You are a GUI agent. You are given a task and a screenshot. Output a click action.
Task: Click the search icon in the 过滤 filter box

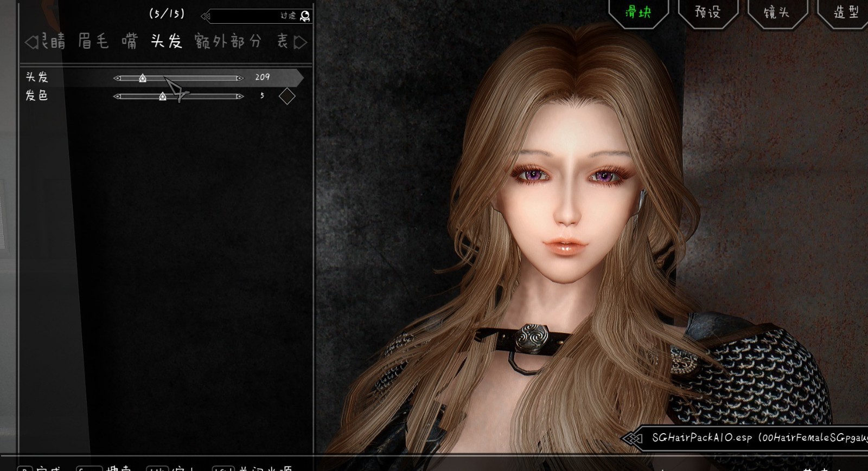point(305,16)
